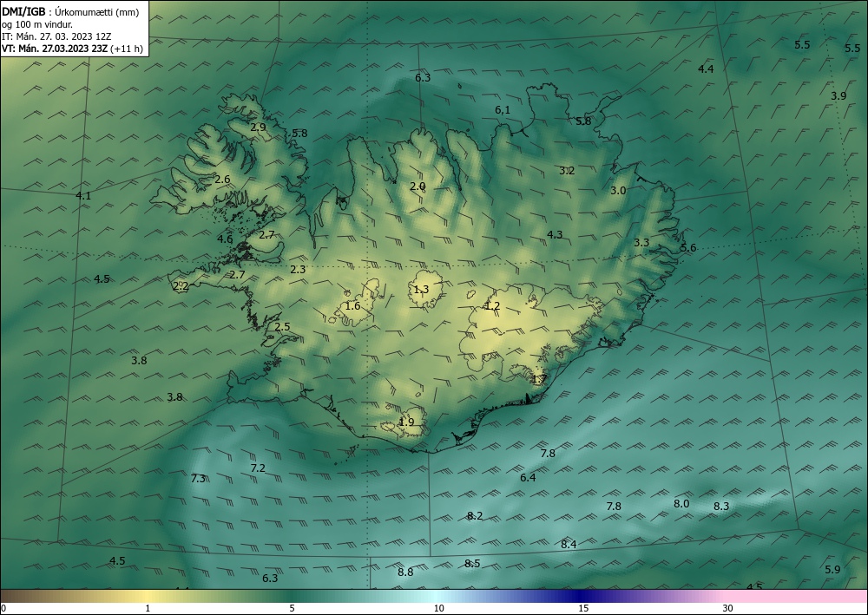This screenshot has height=615, width=868.
Task: Pick the dark navy segment of the color scale
Action: point(578,596)
